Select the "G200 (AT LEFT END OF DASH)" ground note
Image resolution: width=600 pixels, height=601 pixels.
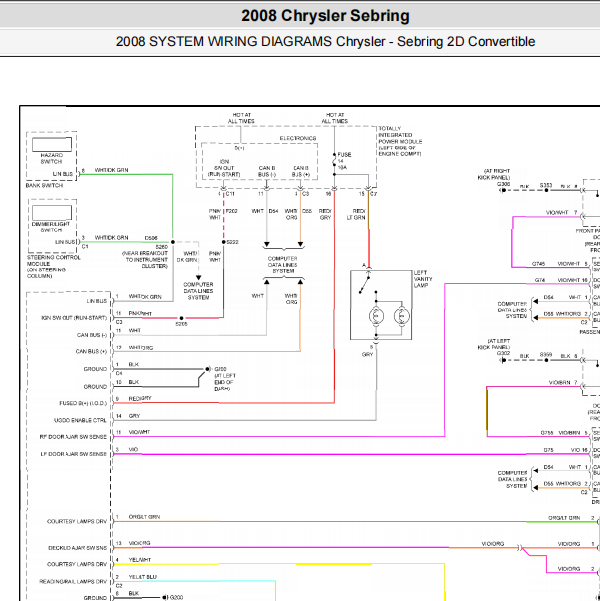click(225, 379)
